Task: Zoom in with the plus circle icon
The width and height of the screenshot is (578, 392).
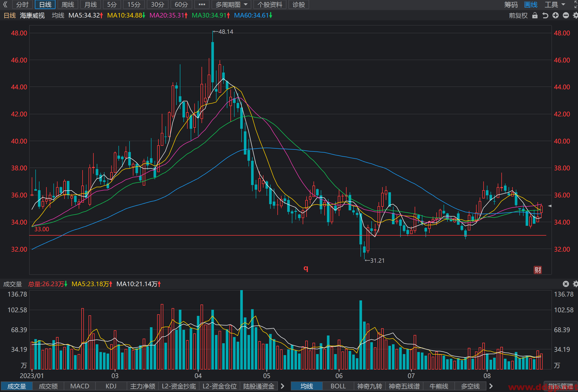Action: (556, 15)
